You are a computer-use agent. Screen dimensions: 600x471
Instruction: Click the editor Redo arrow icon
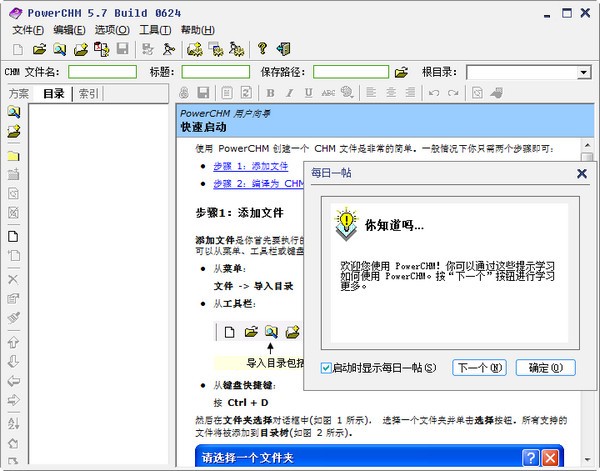click(x=453, y=93)
